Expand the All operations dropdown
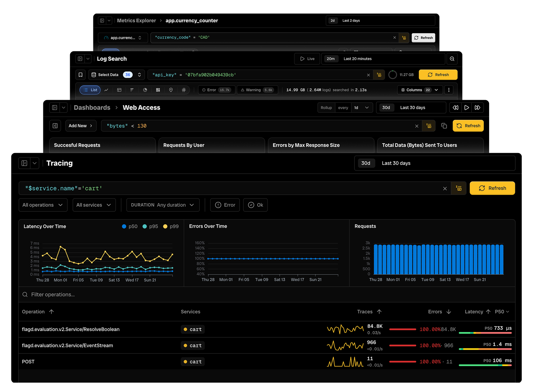This screenshot has height=392, width=533. (43, 205)
